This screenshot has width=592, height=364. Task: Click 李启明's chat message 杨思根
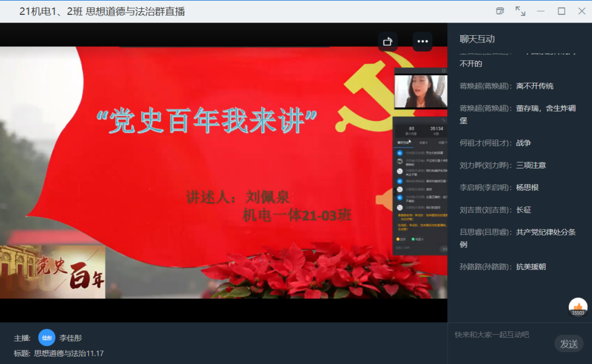click(527, 188)
